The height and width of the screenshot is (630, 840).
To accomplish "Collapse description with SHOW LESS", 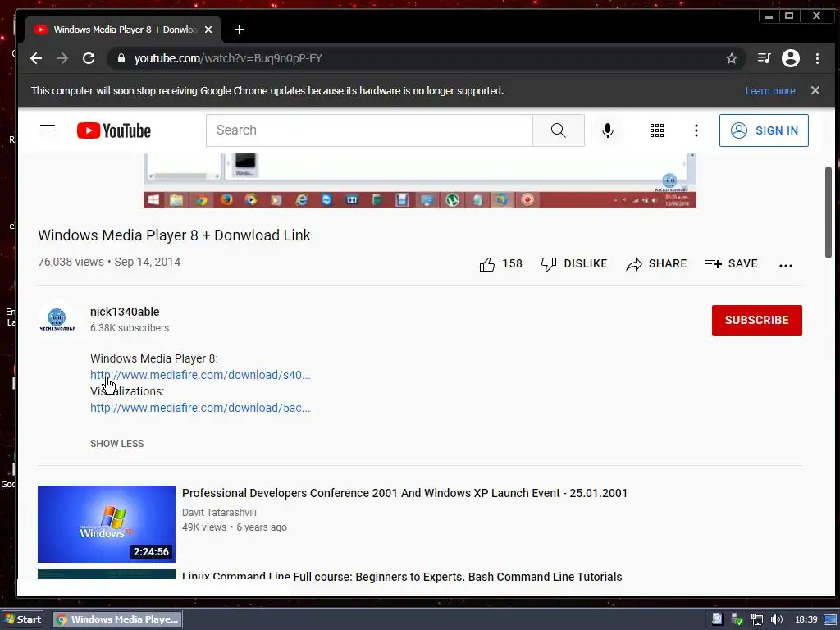I will pyautogui.click(x=116, y=444).
